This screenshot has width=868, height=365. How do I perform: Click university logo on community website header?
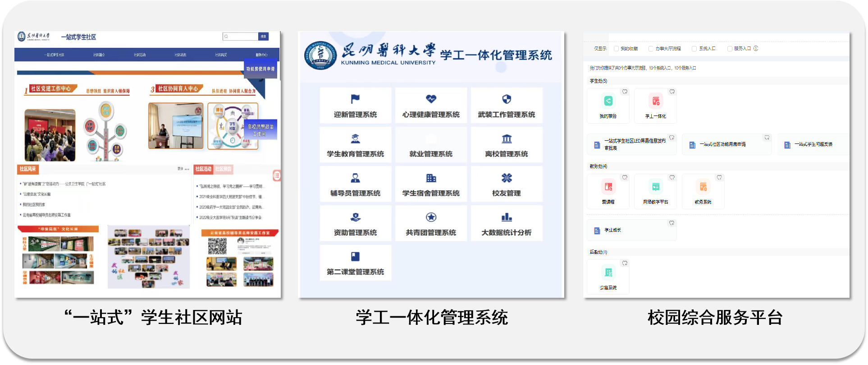coord(21,37)
